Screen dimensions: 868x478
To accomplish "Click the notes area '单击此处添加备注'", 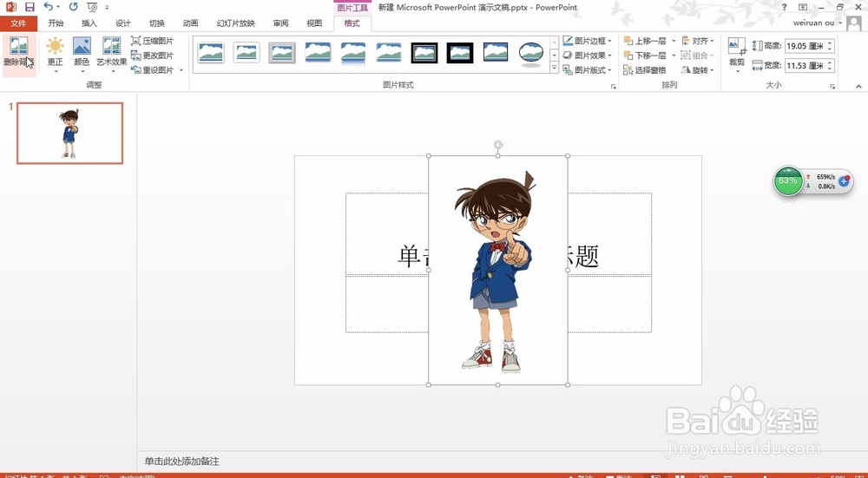I will point(182,462).
